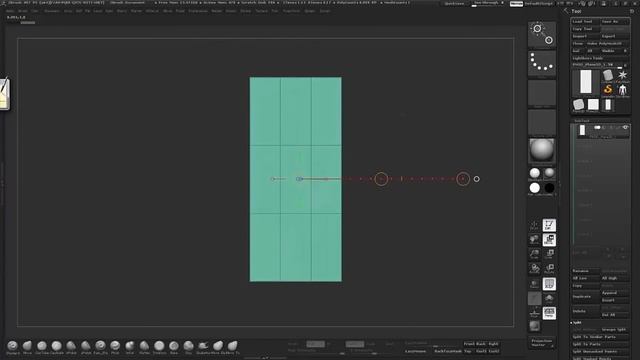Select the plane subtool row thumbnail
Screen dimensions: 640x360
tap(582, 130)
